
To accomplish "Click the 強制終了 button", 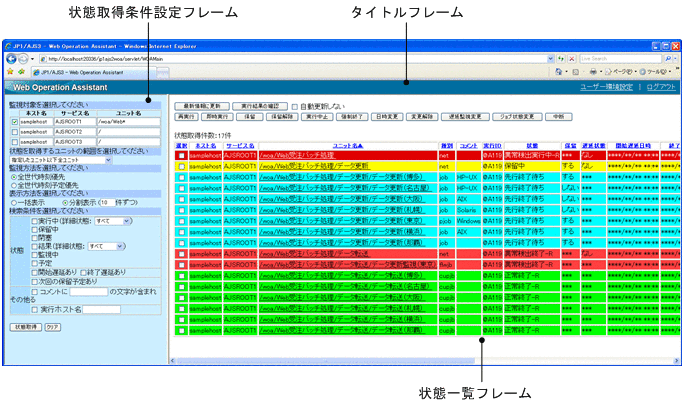I will [x=352, y=117].
